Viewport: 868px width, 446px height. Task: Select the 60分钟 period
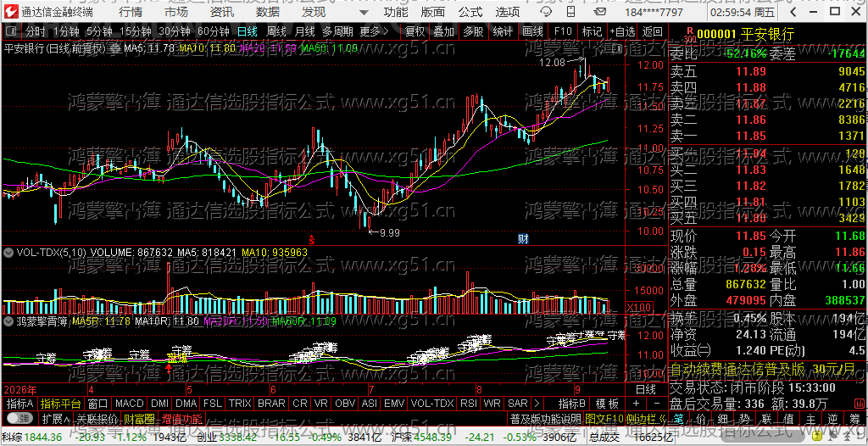tap(213, 32)
